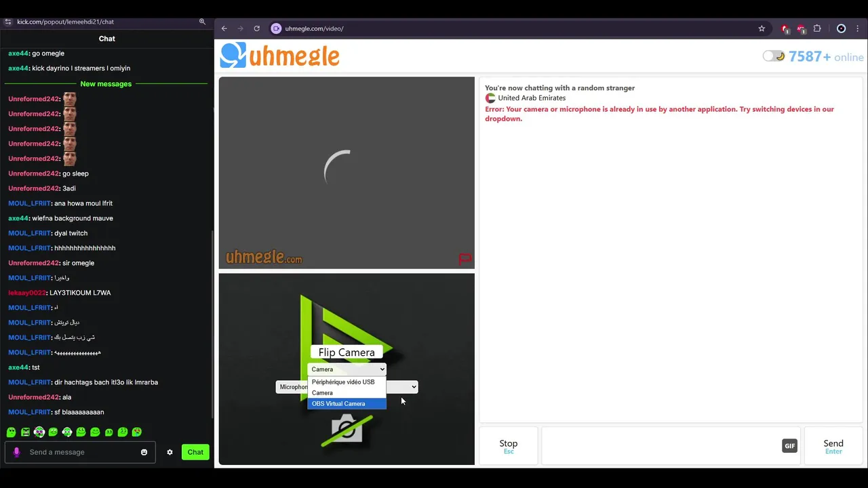Click the '3adi' message from Unreformed242

click(69, 188)
